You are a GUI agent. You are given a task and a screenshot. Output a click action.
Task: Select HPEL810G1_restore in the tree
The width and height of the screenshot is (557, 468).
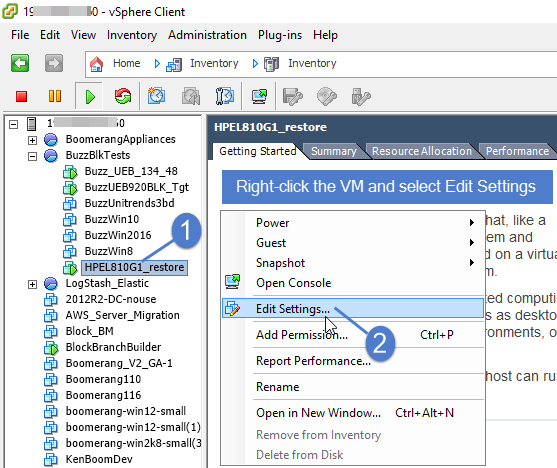(134, 267)
